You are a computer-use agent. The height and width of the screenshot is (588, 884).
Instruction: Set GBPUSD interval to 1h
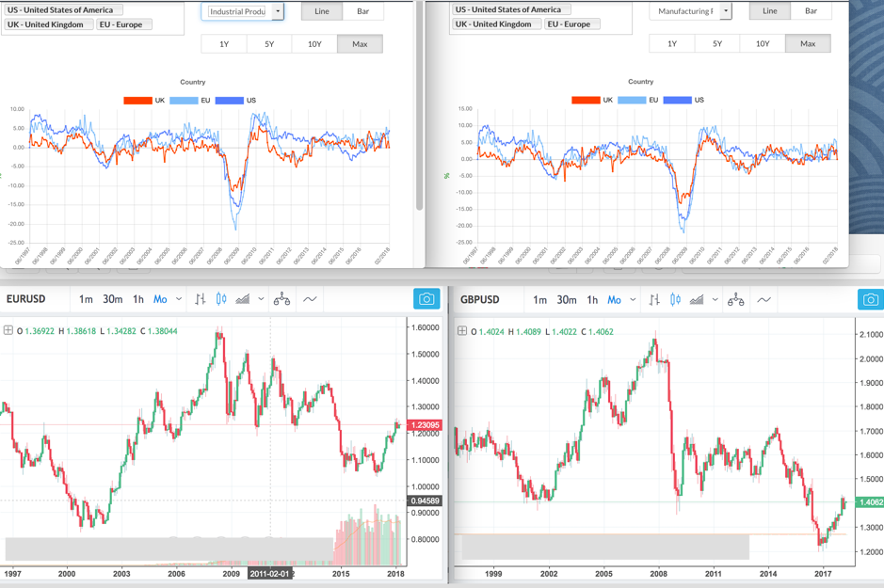591,299
